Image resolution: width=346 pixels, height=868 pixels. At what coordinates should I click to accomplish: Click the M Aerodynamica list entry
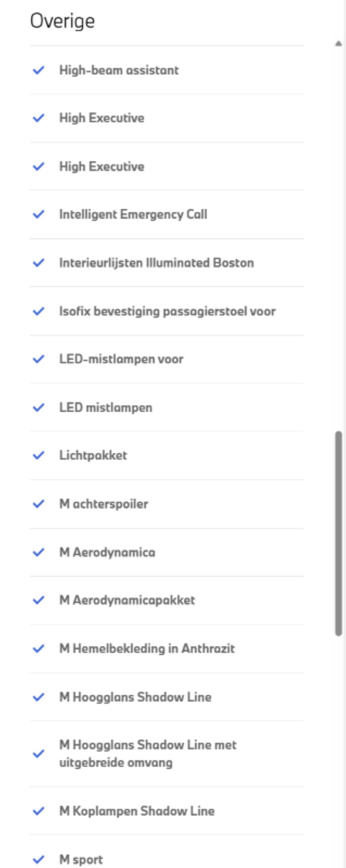(107, 552)
